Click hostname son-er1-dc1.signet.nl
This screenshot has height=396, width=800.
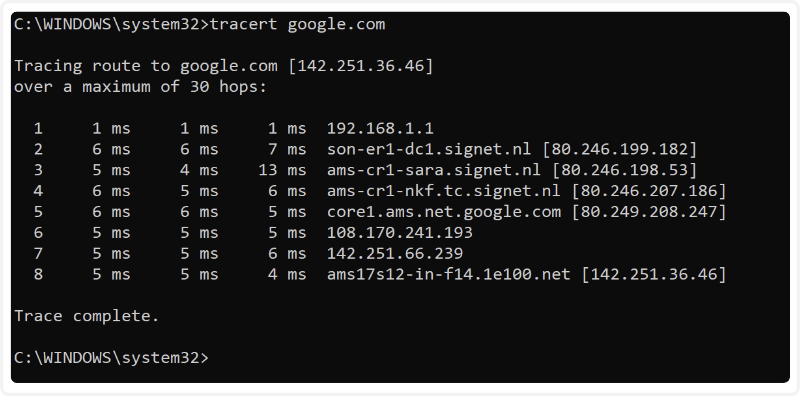pos(429,150)
